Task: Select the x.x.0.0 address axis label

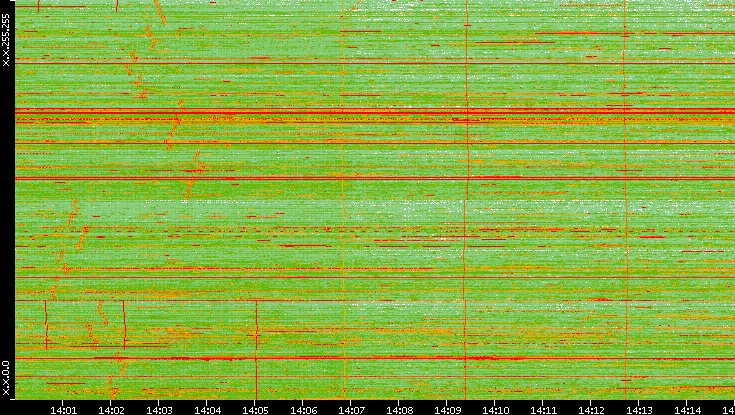Action: tap(6, 378)
